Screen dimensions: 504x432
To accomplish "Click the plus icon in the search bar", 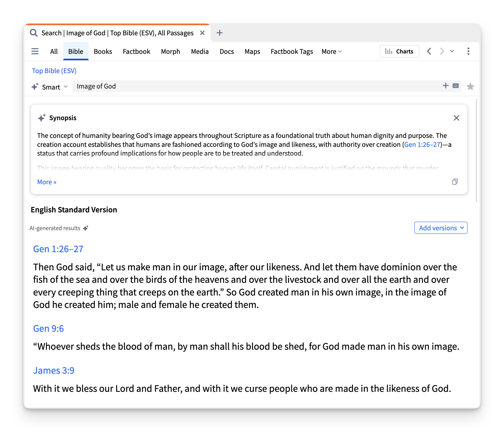I will click(x=445, y=86).
